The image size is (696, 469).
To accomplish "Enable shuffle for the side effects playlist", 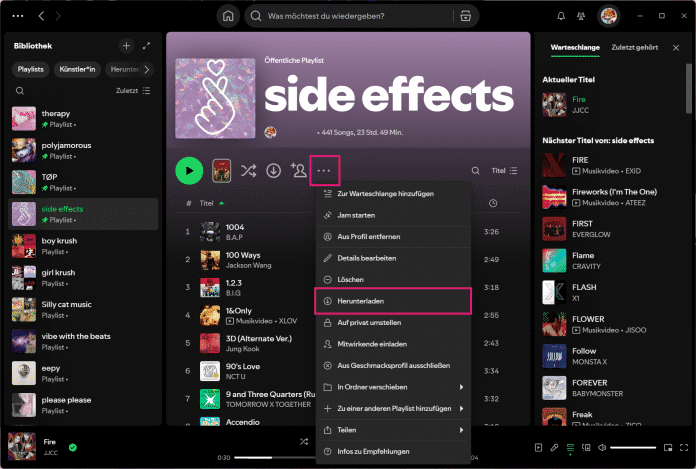I will click(249, 170).
